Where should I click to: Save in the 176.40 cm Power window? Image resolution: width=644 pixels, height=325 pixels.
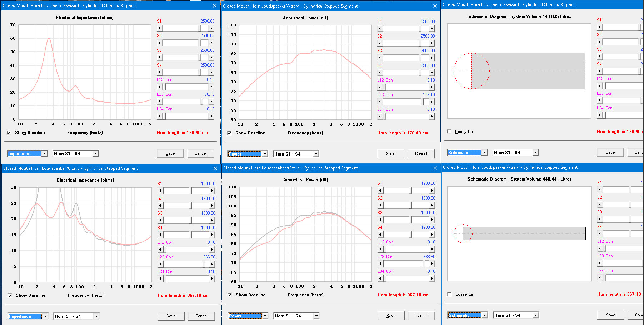[x=391, y=154]
